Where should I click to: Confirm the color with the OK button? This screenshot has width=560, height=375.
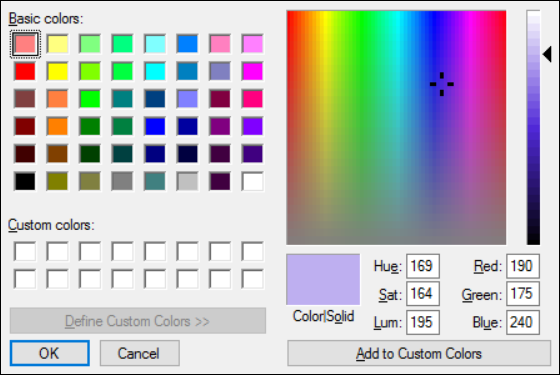point(50,353)
